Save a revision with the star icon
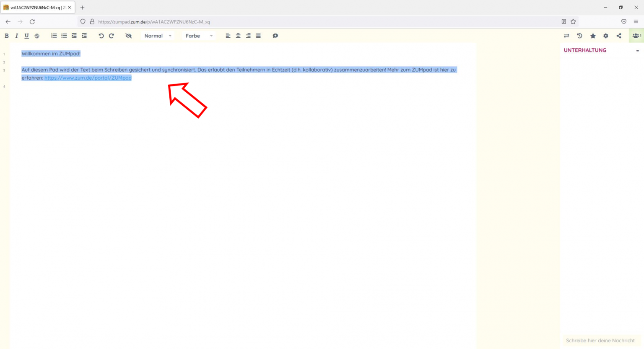The height and width of the screenshot is (349, 644). tap(593, 36)
